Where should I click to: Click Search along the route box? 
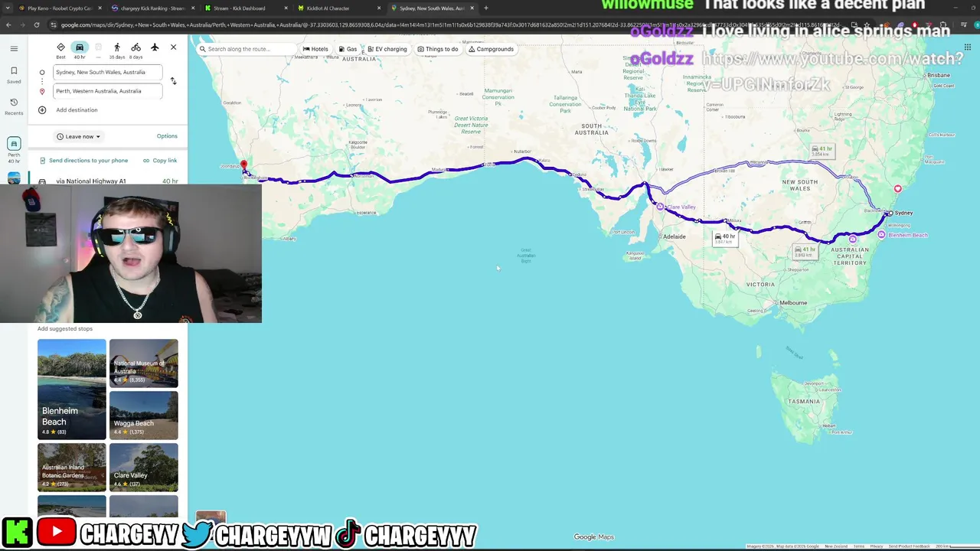246,49
